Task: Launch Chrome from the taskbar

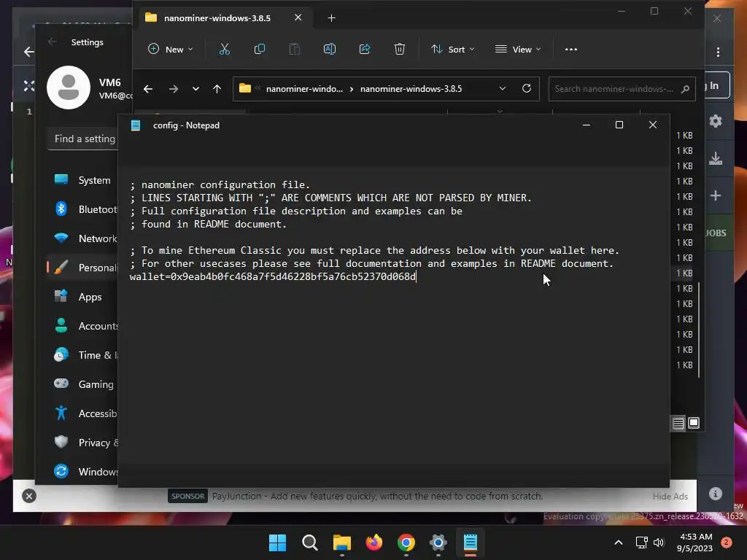Action: (406, 542)
